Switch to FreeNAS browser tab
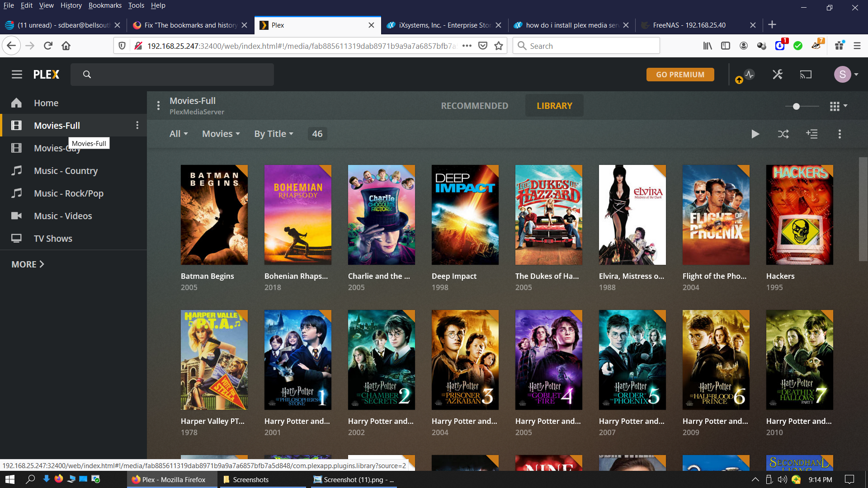868x488 pixels. (x=698, y=25)
